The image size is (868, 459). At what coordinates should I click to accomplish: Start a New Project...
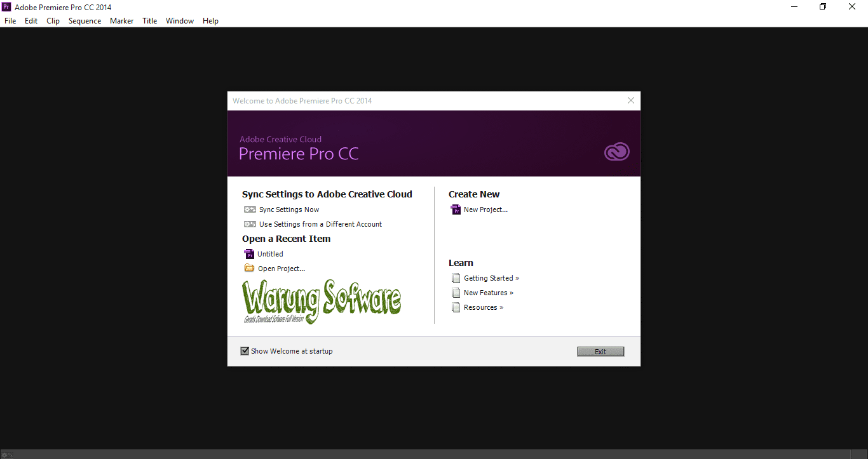[485, 210]
